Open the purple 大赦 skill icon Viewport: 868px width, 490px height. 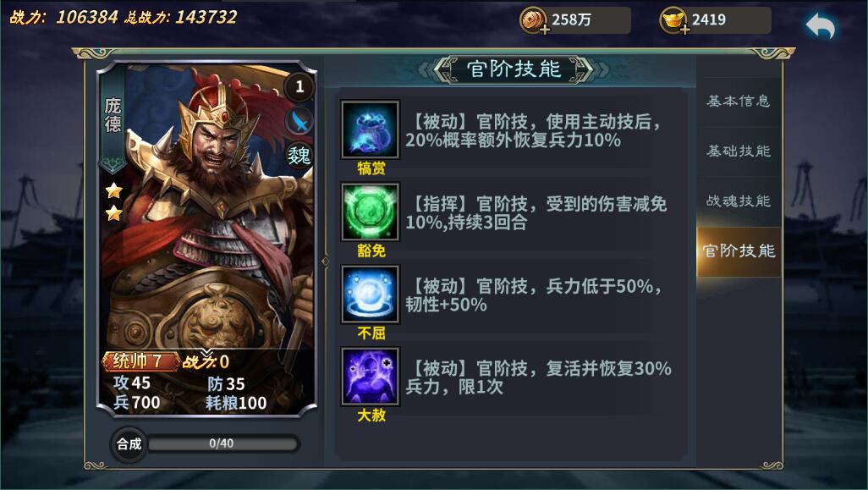click(370, 377)
